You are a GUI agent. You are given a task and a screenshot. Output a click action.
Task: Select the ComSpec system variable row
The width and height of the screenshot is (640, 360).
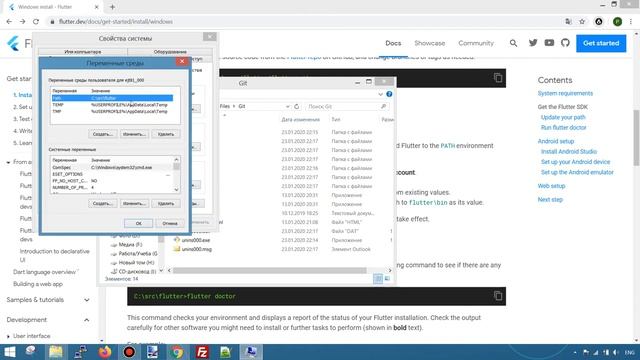[112, 168]
